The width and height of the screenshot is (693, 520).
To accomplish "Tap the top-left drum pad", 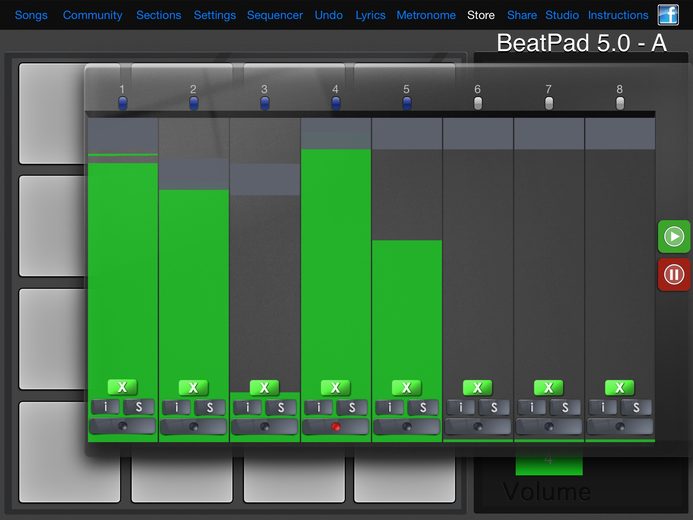I will click(x=52, y=114).
